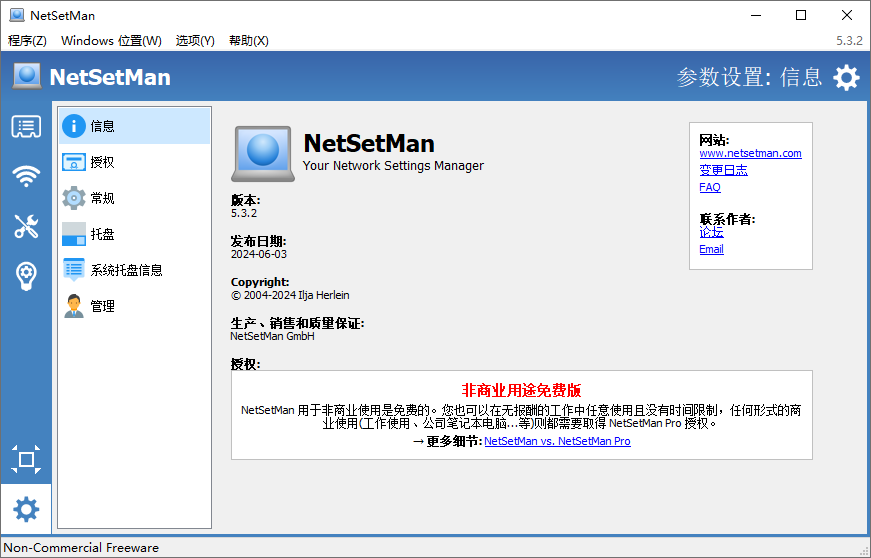The image size is (871, 558).
Task: Minimize the NetSetMan window
Action: pyautogui.click(x=755, y=15)
